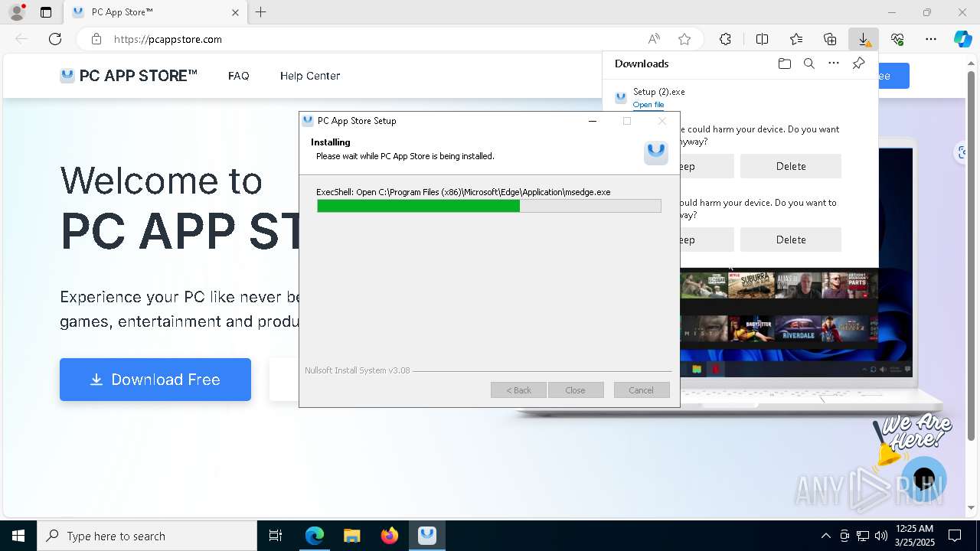
Task: Click the Close button in setup dialog
Action: click(x=575, y=390)
